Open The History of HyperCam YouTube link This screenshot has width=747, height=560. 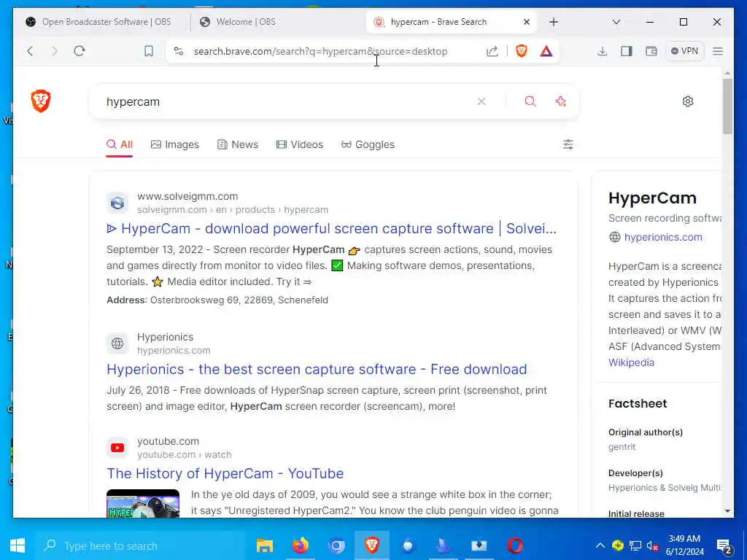(x=225, y=473)
